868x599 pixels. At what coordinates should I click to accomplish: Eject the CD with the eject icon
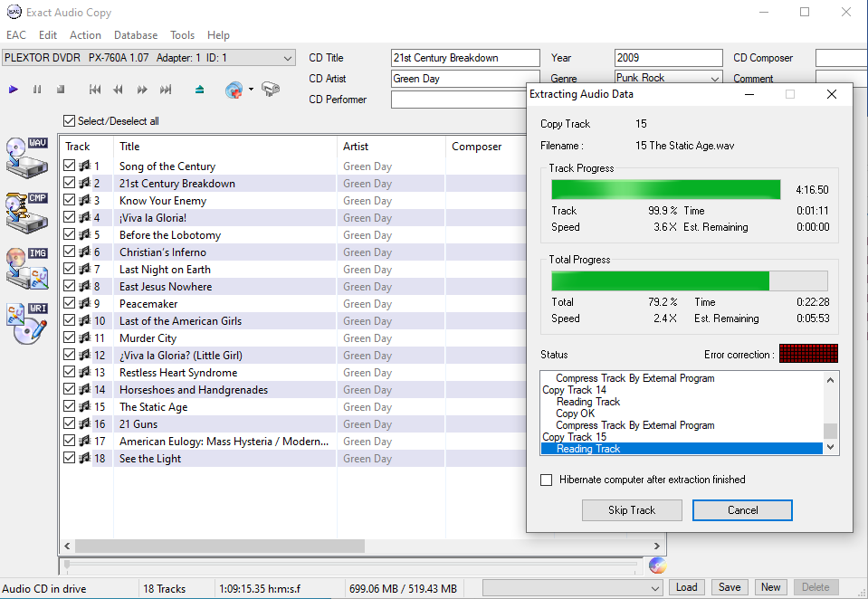pos(200,90)
